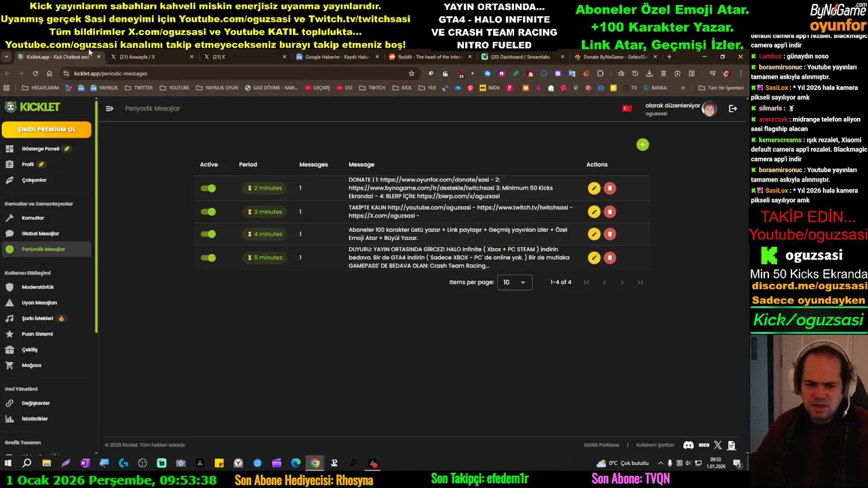The width and height of the screenshot is (868, 488).
Task: Open the Gizlilik Politikası link
Action: (601, 445)
